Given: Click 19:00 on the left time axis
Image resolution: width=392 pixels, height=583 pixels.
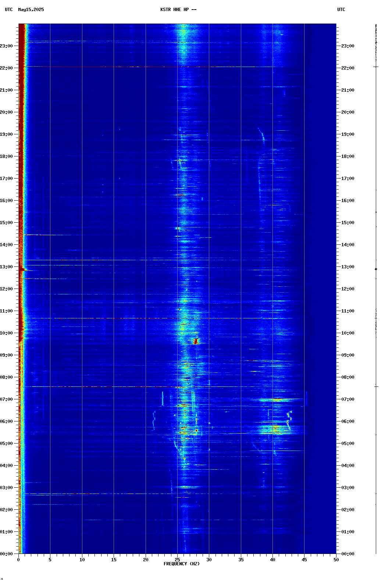Looking at the screenshot, I should pos(6,134).
